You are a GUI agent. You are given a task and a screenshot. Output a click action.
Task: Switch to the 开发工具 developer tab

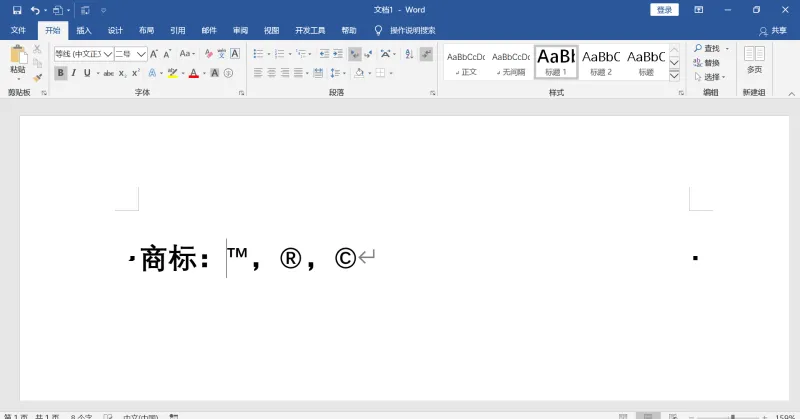point(310,31)
